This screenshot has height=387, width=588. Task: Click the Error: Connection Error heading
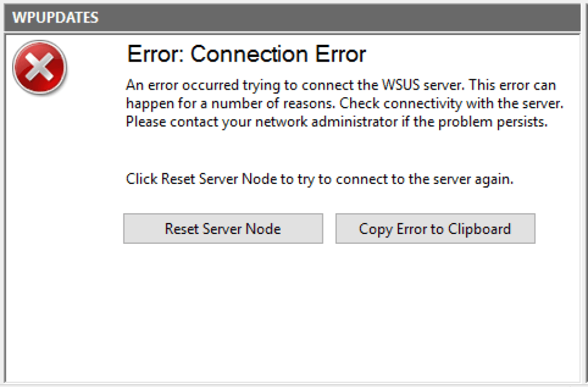click(x=246, y=53)
